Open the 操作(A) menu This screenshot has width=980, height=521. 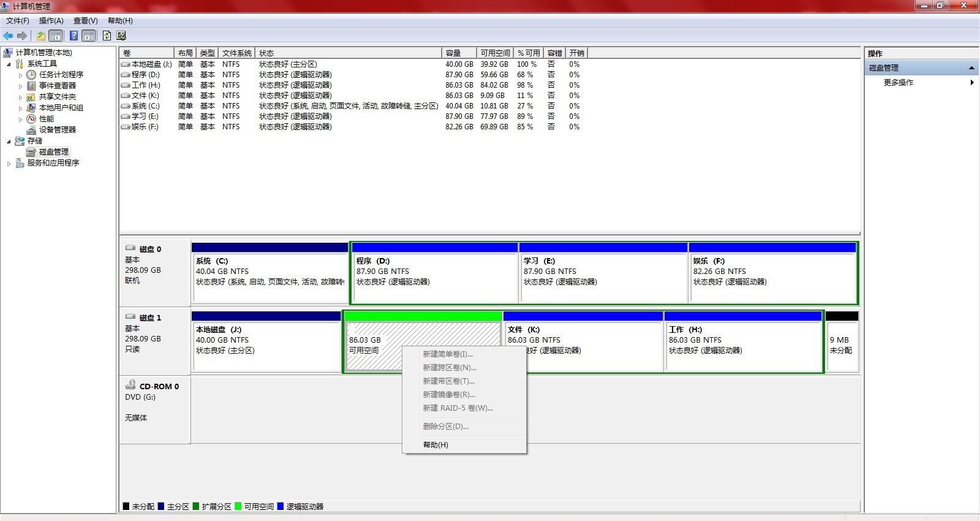[51, 21]
